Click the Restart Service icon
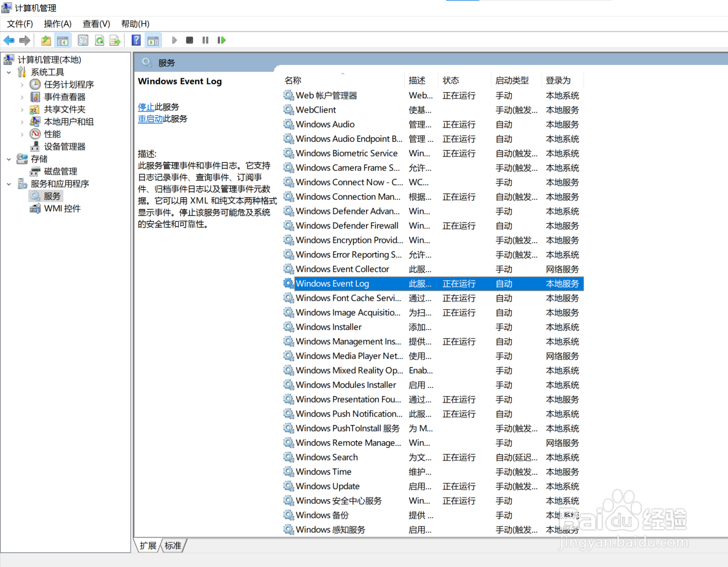 pyautogui.click(x=222, y=40)
